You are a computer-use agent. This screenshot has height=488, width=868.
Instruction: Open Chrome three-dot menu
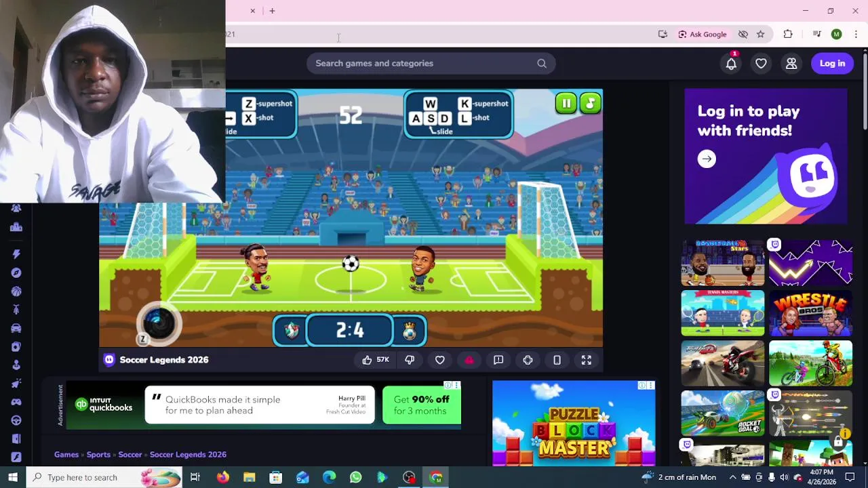[856, 34]
